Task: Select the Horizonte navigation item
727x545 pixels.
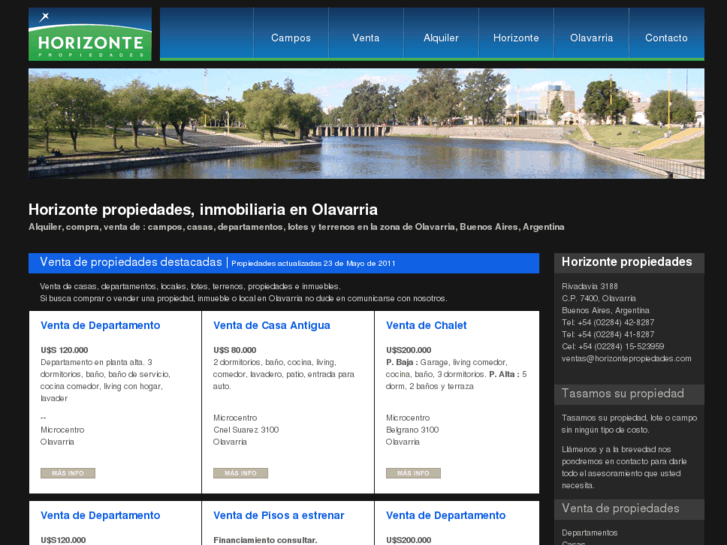Action: coord(516,38)
